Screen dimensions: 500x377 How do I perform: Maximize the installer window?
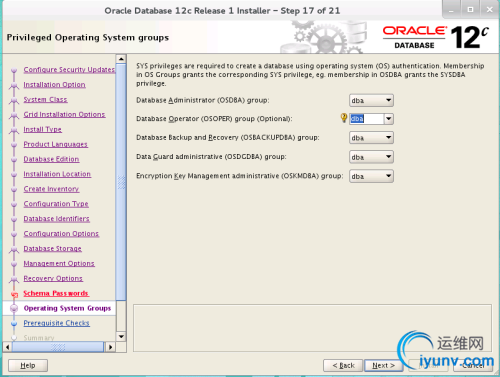point(470,10)
